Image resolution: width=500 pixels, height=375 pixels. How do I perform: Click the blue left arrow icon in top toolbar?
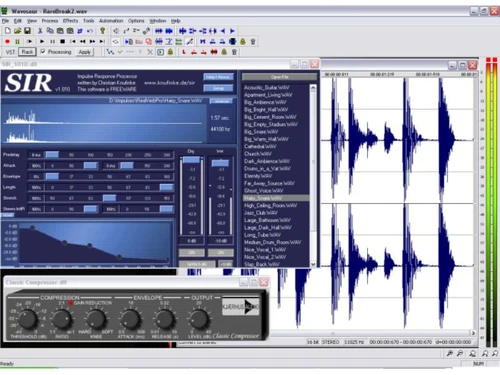point(223,31)
